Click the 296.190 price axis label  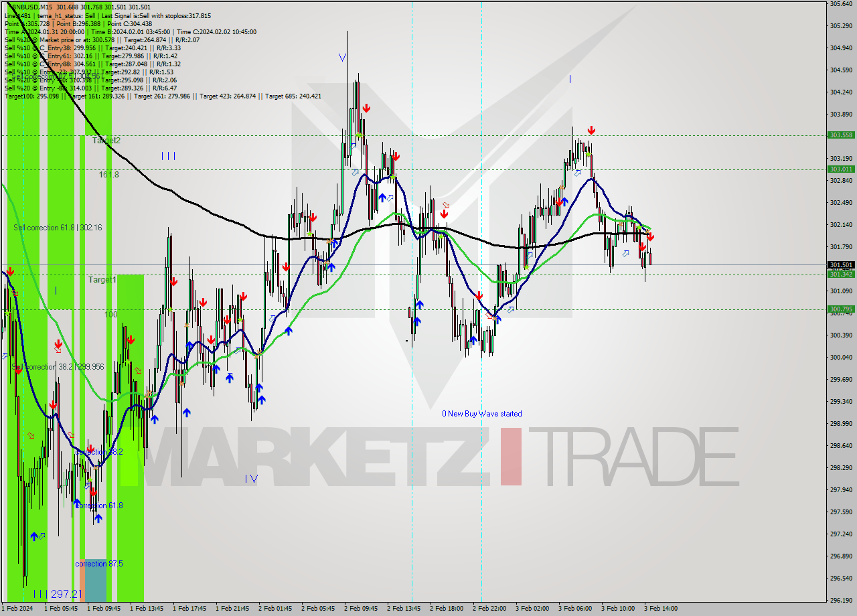pyautogui.click(x=840, y=600)
